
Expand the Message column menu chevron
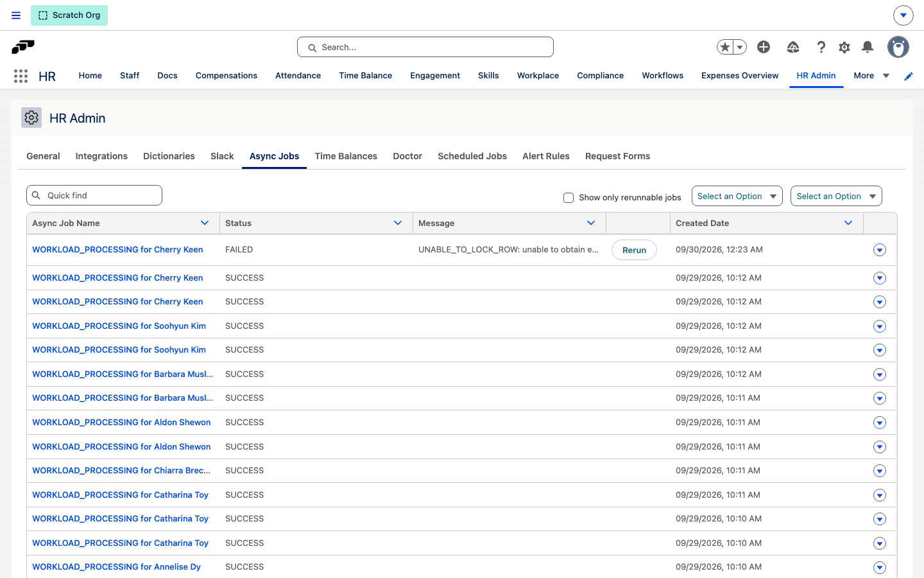(591, 223)
